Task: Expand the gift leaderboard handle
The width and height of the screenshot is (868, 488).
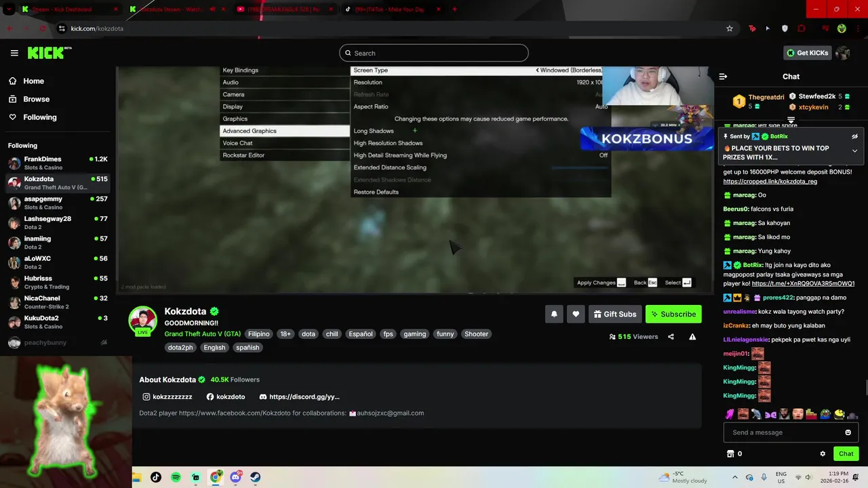Action: pyautogui.click(x=791, y=120)
